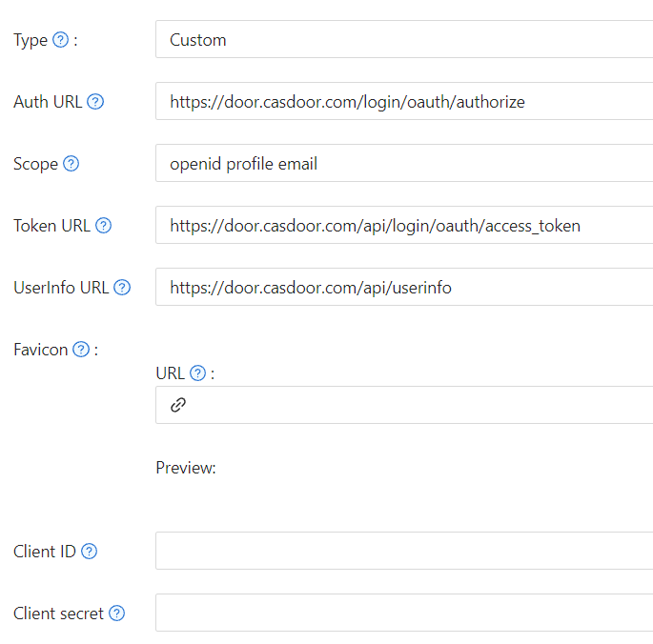The width and height of the screenshot is (653, 644).
Task: Open the Scope help tooltip icon
Action: 71,164
